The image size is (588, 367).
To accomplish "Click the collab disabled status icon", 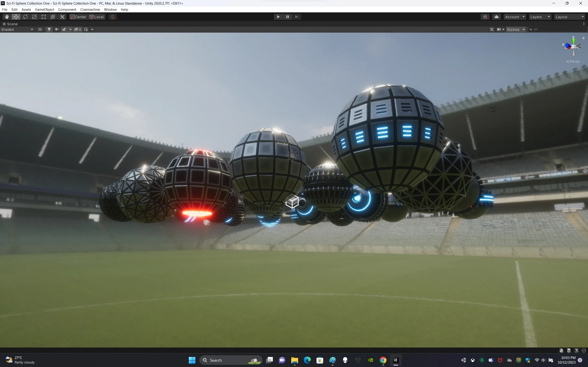I will pos(485,17).
